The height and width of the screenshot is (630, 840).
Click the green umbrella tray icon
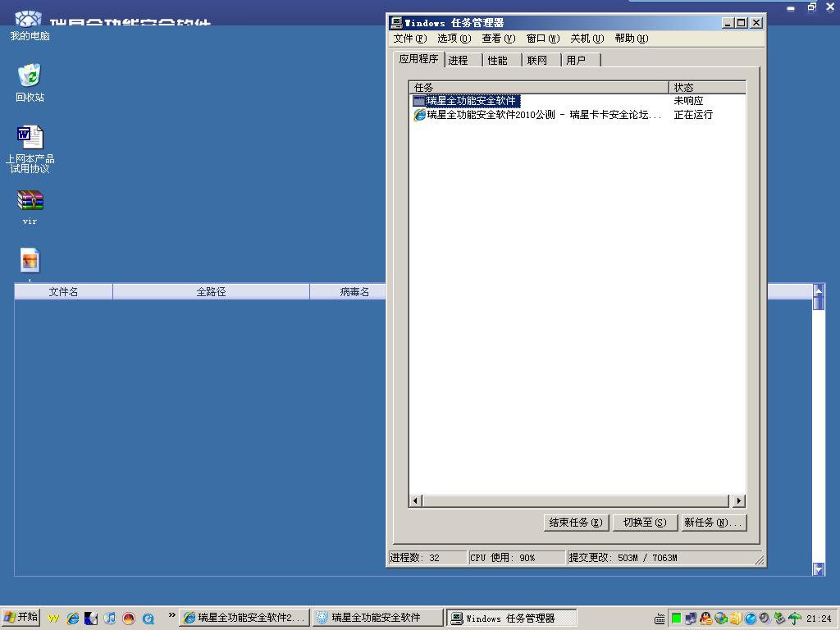(x=794, y=619)
